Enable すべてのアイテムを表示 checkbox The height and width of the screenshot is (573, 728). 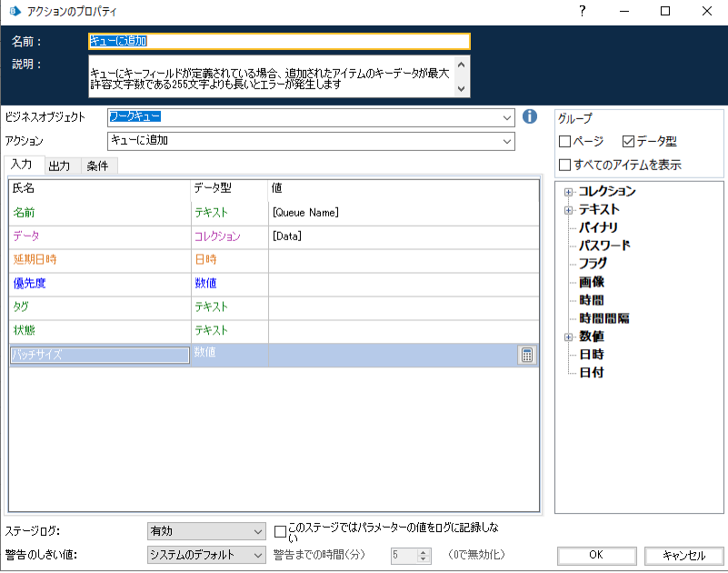[564, 165]
